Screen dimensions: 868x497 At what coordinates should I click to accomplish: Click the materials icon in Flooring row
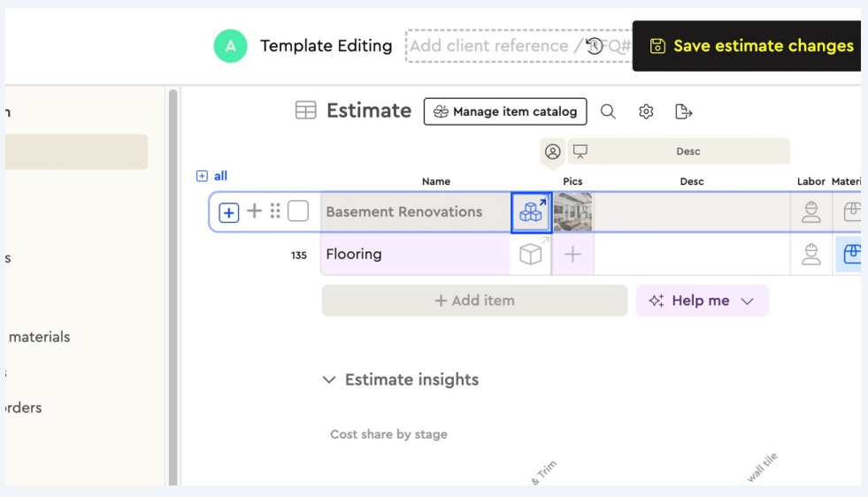coord(851,255)
